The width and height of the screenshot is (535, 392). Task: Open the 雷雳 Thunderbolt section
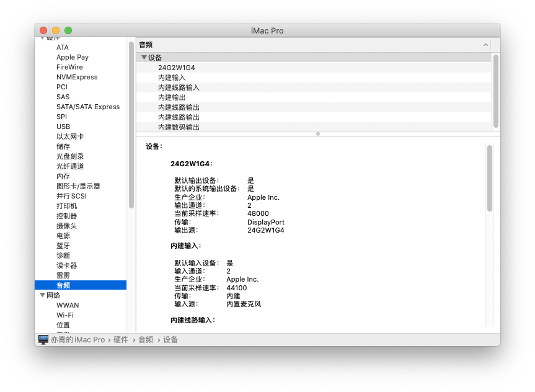(63, 275)
